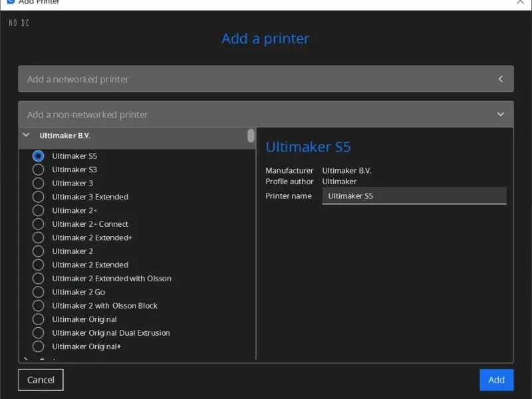This screenshot has width=532, height=399.
Task: Choose Ultimaker 3 Extended printer
Action: [39, 197]
